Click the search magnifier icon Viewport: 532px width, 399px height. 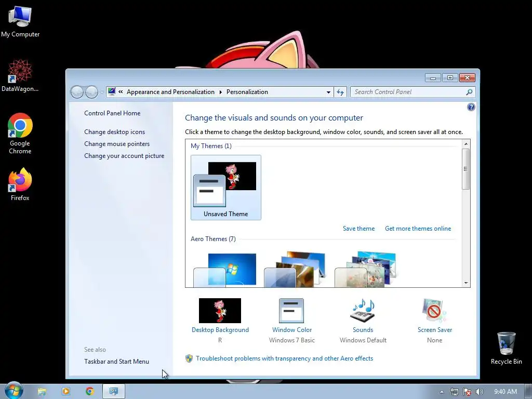pyautogui.click(x=469, y=92)
